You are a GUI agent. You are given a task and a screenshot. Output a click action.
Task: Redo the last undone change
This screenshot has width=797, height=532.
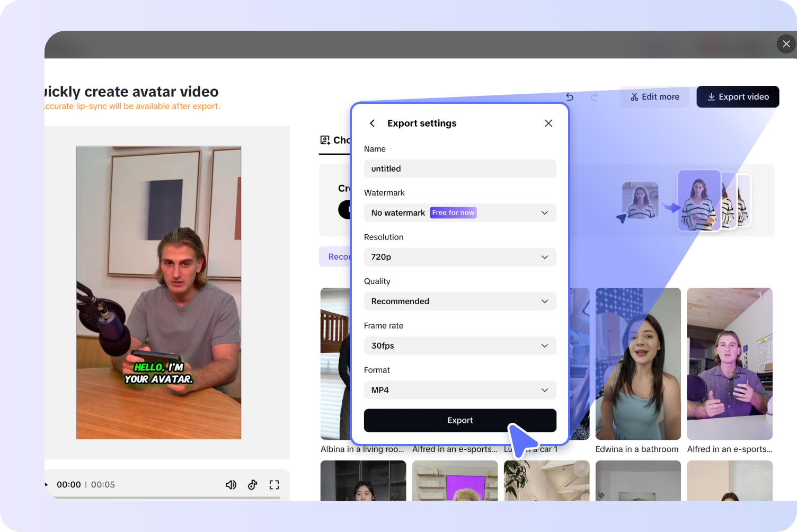pos(594,97)
